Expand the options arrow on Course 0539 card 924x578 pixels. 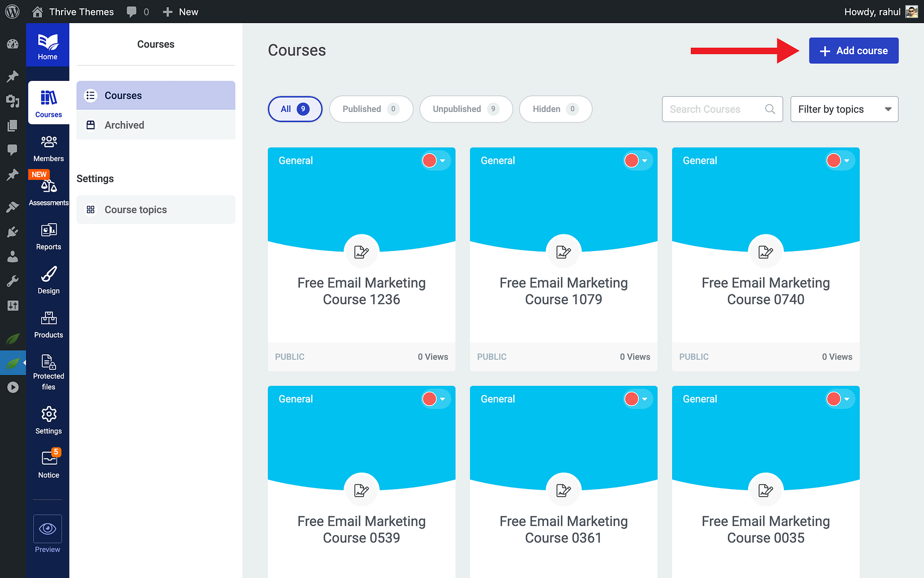tap(443, 399)
